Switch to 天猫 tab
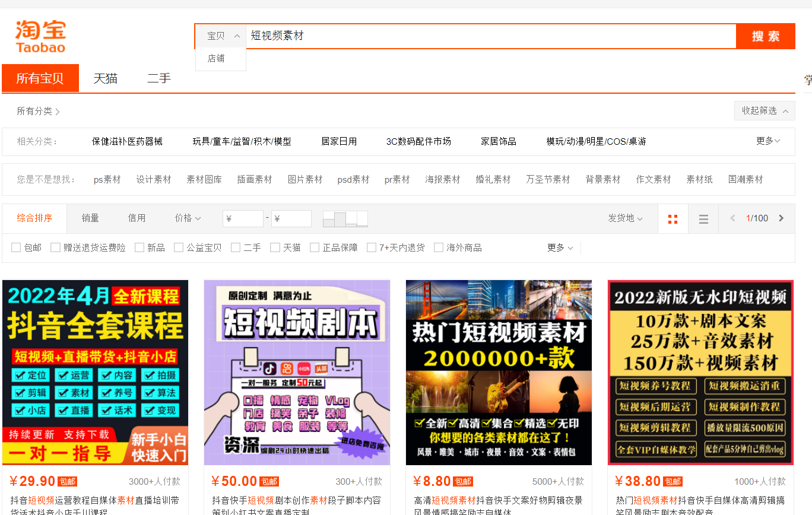This screenshot has height=515, width=812. [x=106, y=78]
